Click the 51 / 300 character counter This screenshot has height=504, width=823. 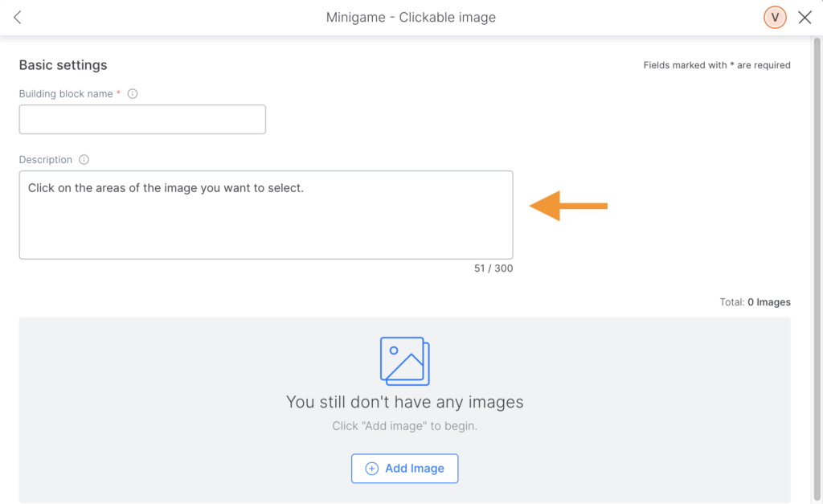pyautogui.click(x=493, y=268)
